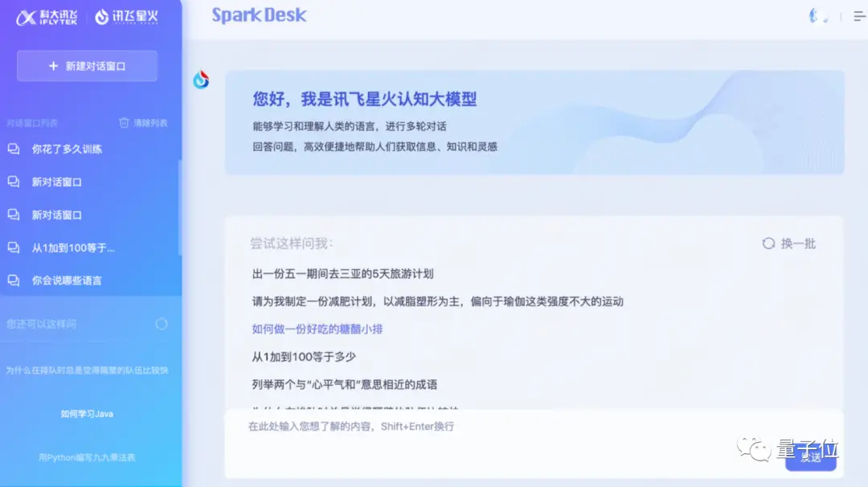The image size is (868, 487).
Task: Open the hamburger menu at top right
Action: click(x=860, y=16)
